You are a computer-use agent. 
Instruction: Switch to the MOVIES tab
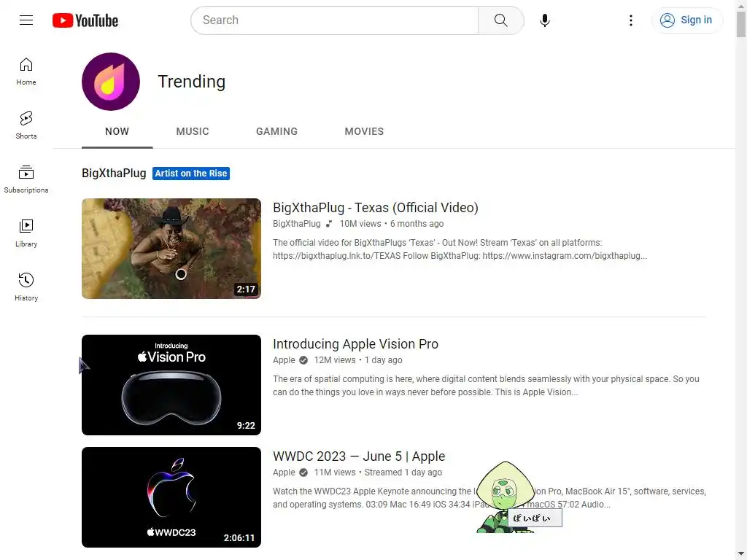364,131
